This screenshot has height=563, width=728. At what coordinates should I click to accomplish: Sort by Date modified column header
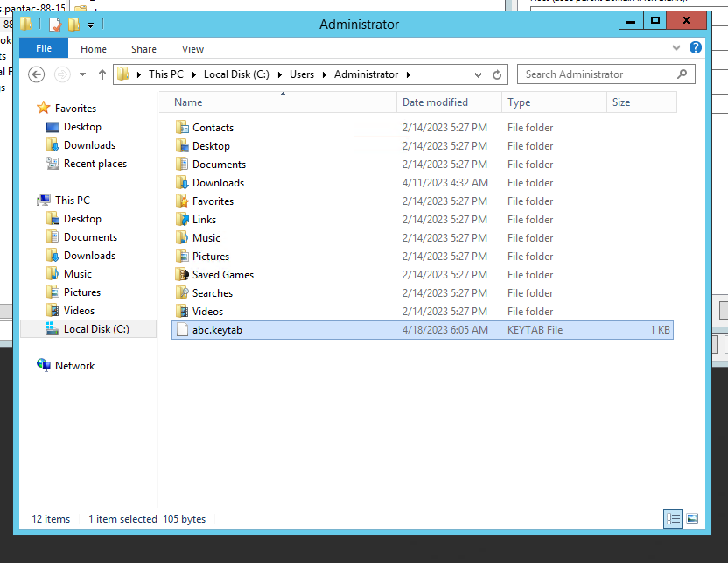coord(449,102)
